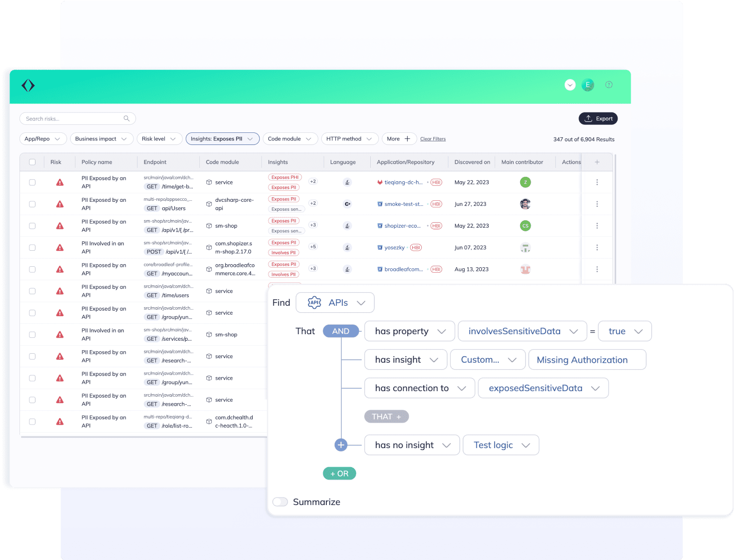Click the smoke-test-st contributor avatar

click(x=525, y=204)
